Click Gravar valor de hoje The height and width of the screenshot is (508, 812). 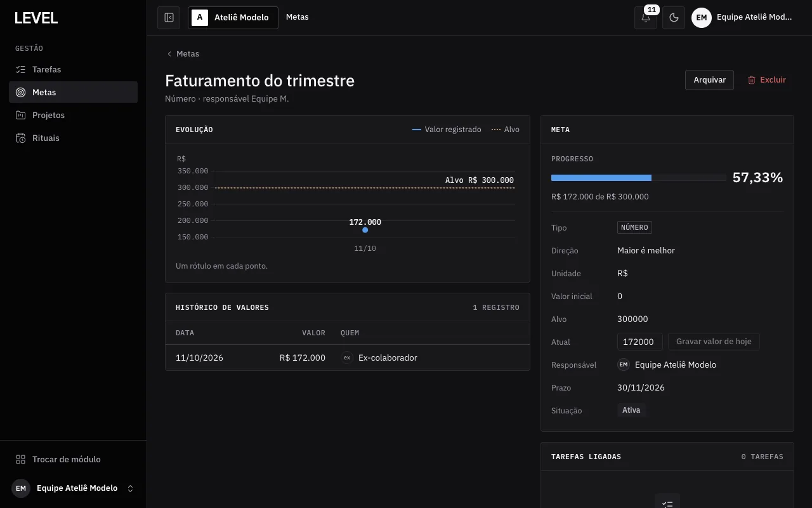[714, 342]
